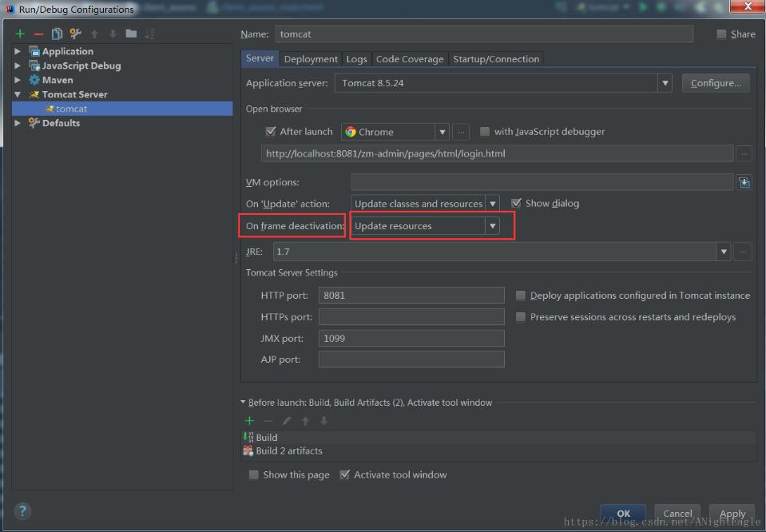Click the HTTP port input field
The width and height of the screenshot is (766, 532).
click(x=411, y=296)
